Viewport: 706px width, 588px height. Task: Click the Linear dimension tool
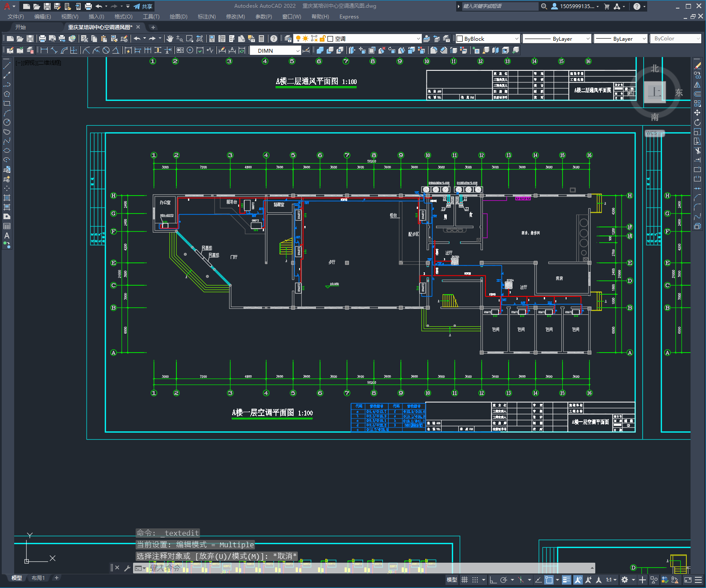(x=44, y=51)
